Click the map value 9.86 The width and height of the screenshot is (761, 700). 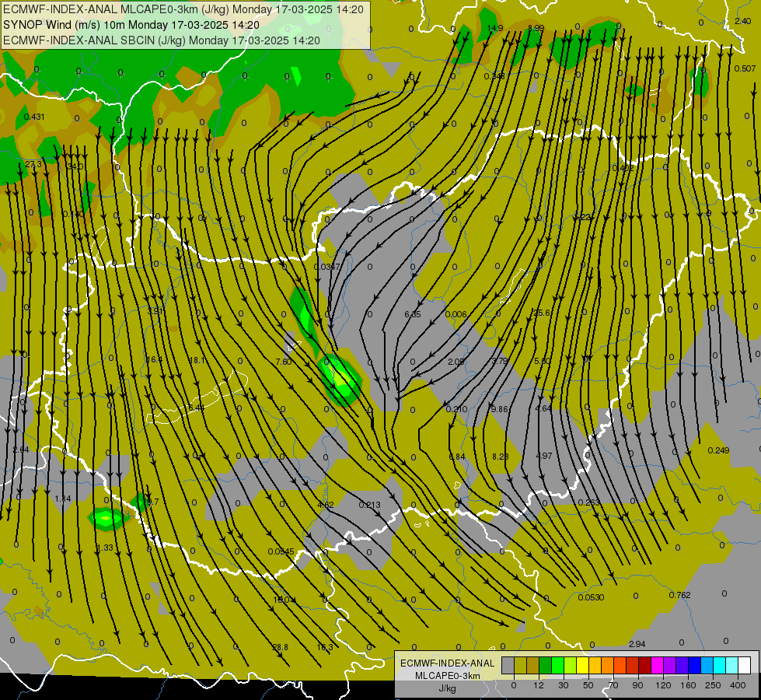[x=499, y=409]
